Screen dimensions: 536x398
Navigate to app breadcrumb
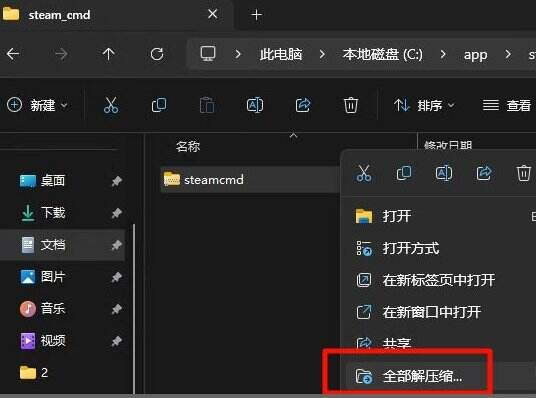pyautogui.click(x=475, y=55)
